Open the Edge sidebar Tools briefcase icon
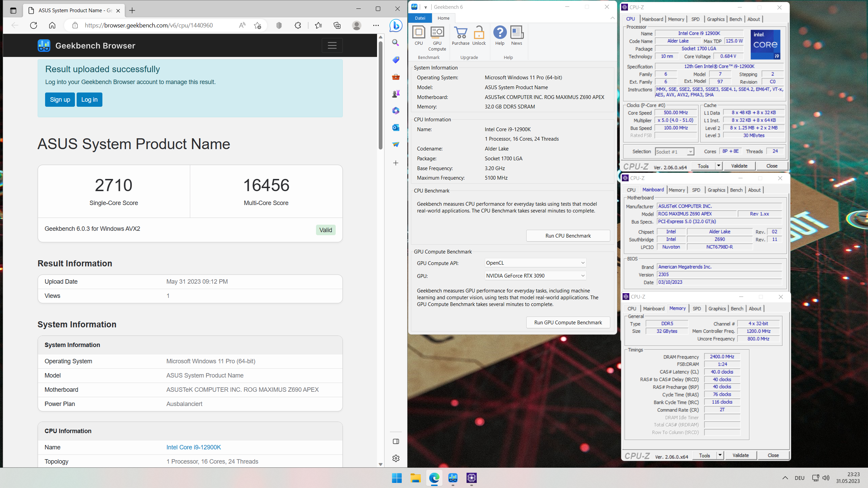 pyautogui.click(x=396, y=77)
